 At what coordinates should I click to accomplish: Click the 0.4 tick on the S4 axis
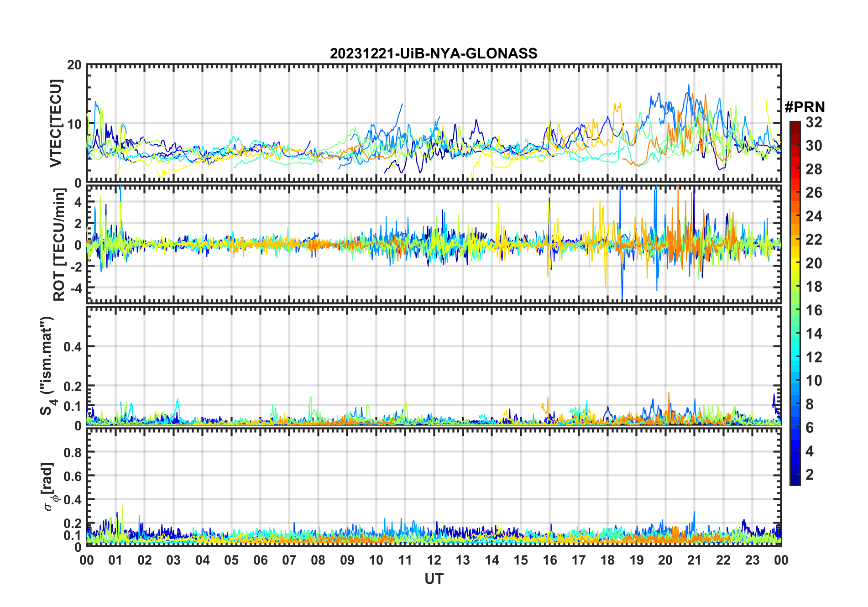[73, 346]
